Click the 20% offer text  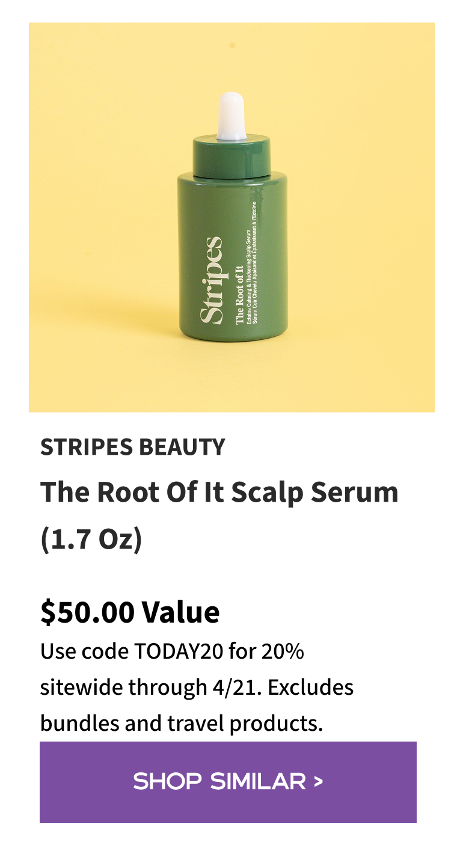click(284, 650)
